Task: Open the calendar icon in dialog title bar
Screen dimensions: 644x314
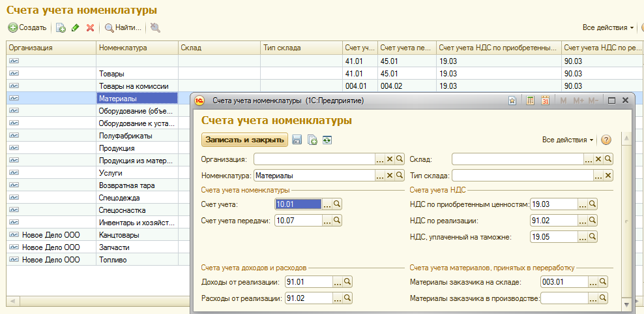Action: pos(545,101)
